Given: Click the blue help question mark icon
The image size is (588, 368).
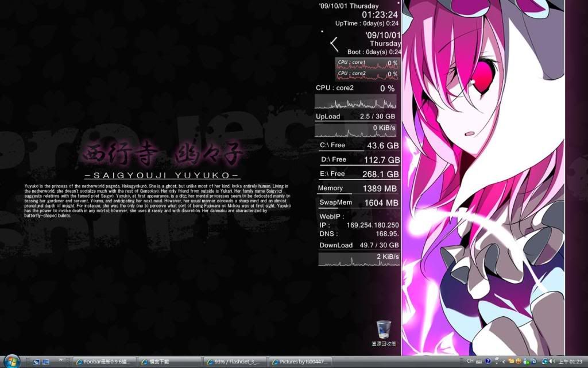Looking at the screenshot, I should coord(488,362).
